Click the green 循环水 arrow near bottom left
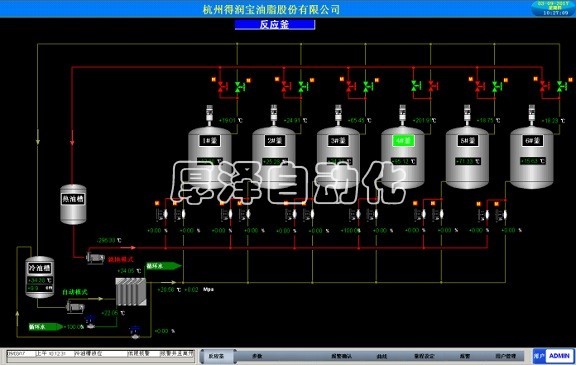This screenshot has width=576, height=365. (x=46, y=326)
